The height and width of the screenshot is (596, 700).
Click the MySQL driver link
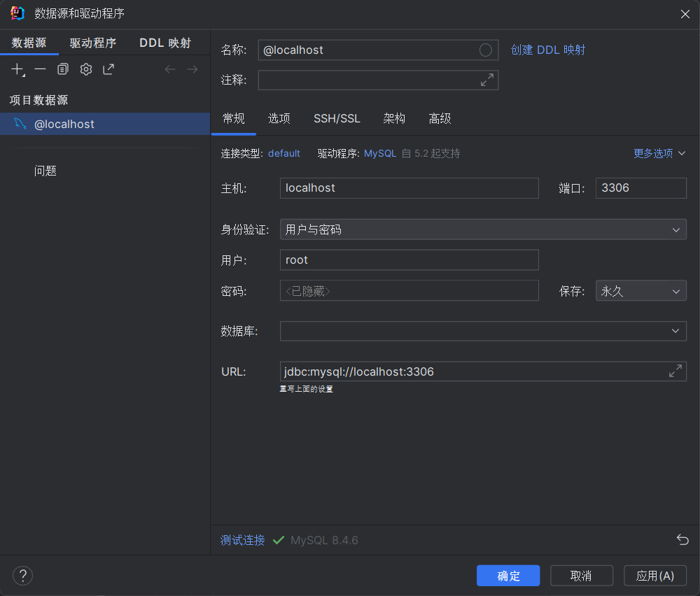point(380,153)
